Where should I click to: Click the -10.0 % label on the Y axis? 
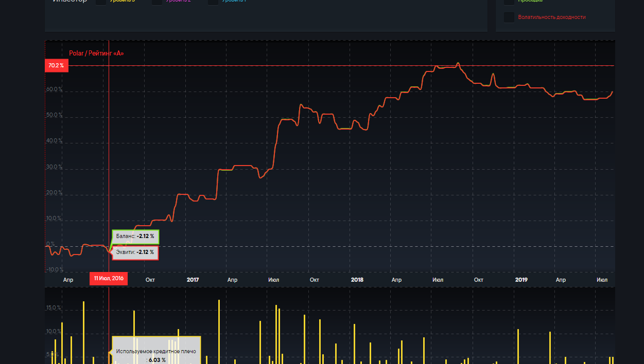click(x=54, y=269)
